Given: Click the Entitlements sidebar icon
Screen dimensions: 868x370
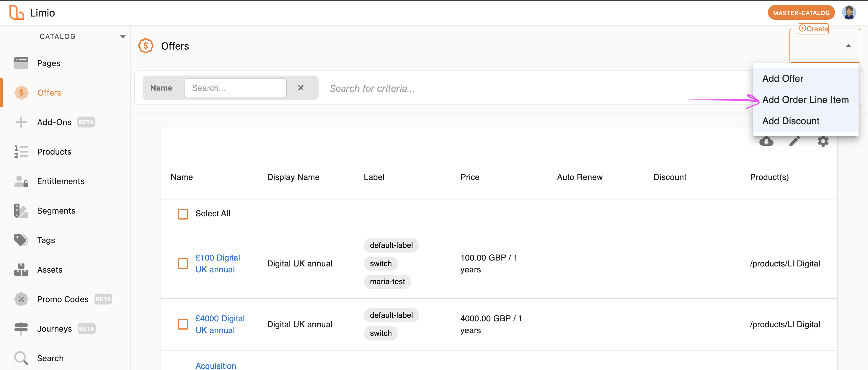Looking at the screenshot, I should 21,181.
